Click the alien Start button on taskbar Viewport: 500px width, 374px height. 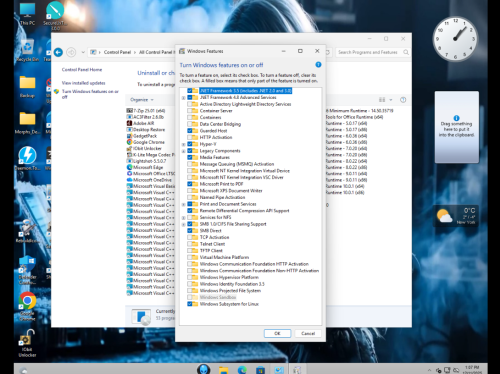click(x=204, y=369)
